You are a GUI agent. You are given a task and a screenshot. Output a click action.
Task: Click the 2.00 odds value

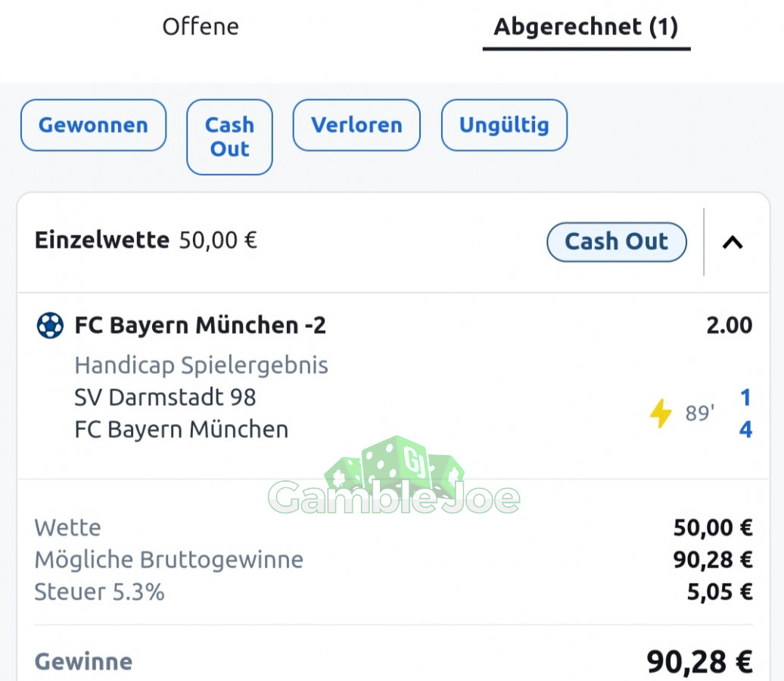pos(729,325)
